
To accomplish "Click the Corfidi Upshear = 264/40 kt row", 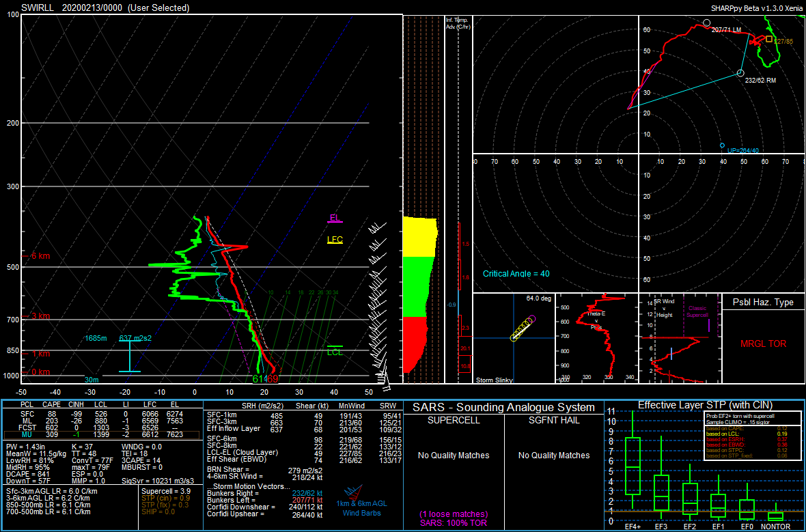I will (x=265, y=514).
